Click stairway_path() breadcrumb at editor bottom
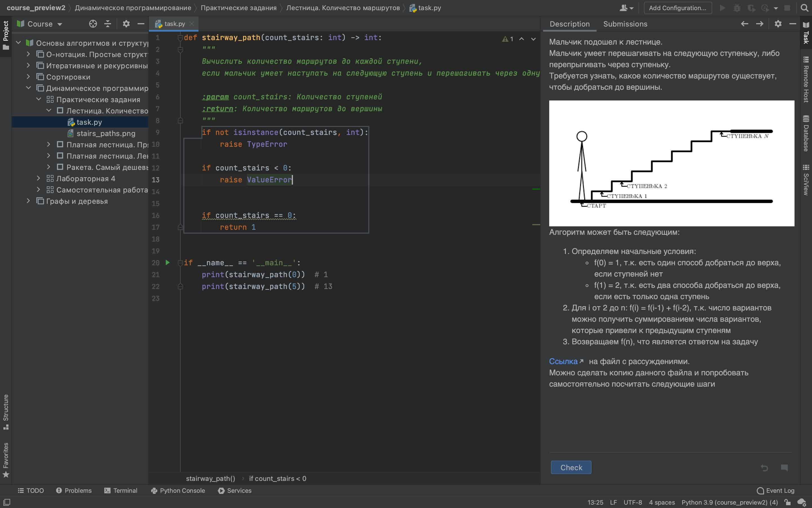 pyautogui.click(x=210, y=478)
